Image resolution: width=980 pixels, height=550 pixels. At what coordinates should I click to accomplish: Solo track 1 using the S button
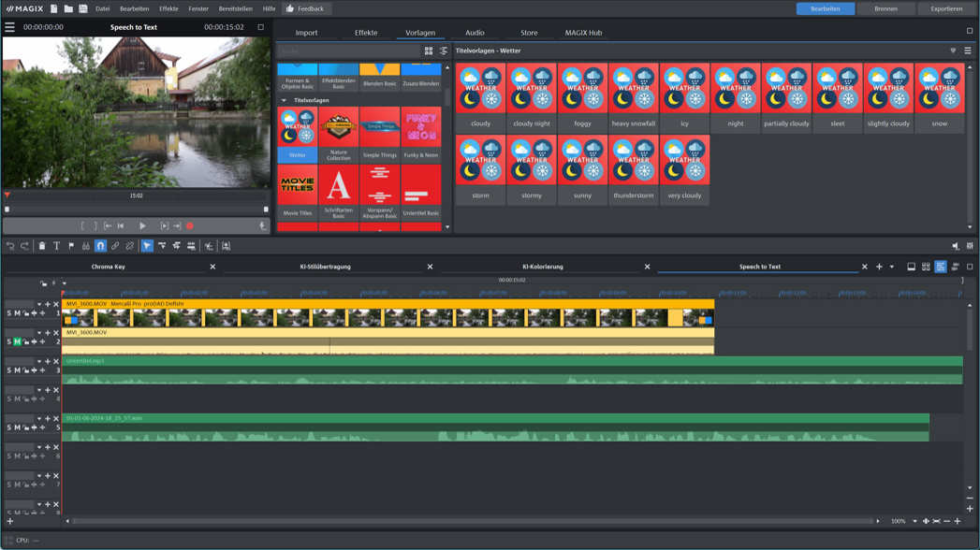[x=9, y=313]
